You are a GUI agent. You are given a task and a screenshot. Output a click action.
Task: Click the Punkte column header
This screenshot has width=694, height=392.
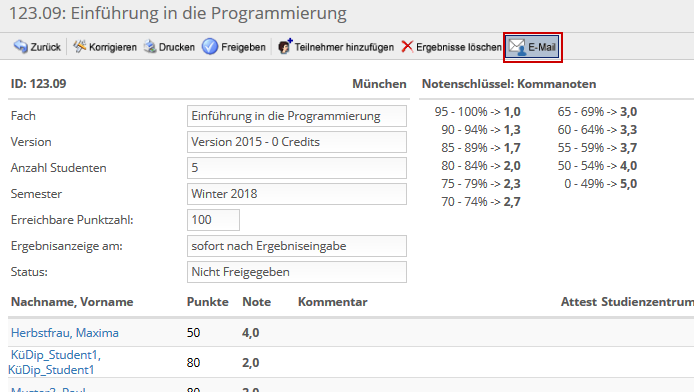(x=208, y=302)
